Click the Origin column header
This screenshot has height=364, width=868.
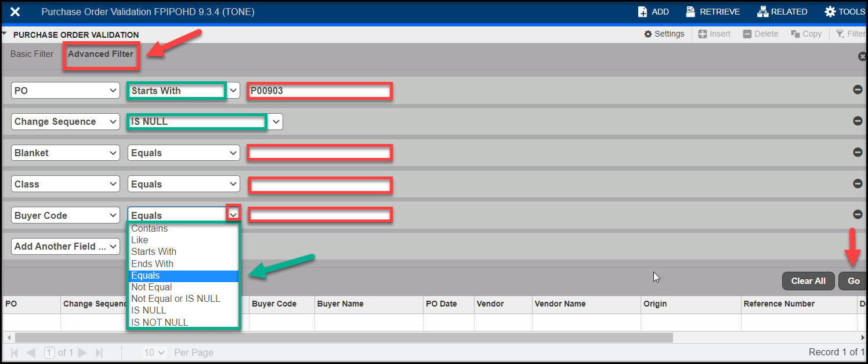(x=691, y=304)
